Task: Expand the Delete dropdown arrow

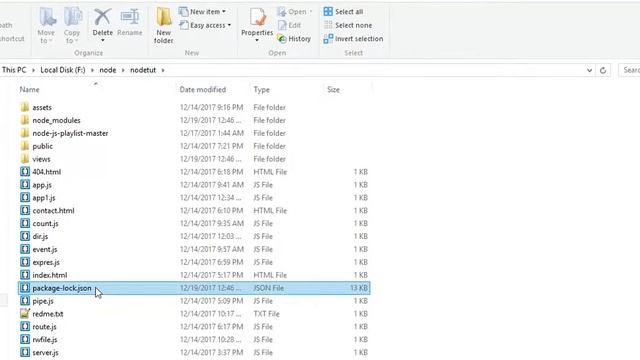Action: click(102, 40)
